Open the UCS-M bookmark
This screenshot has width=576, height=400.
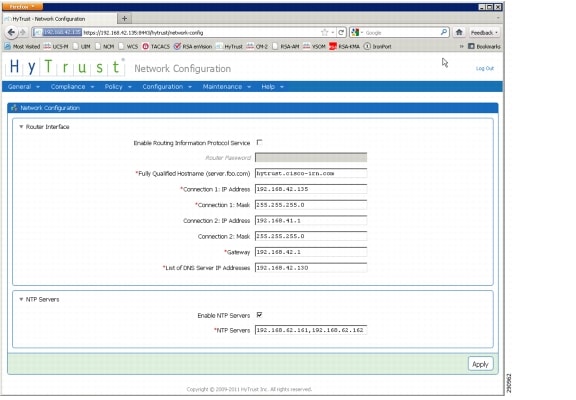pos(56,47)
